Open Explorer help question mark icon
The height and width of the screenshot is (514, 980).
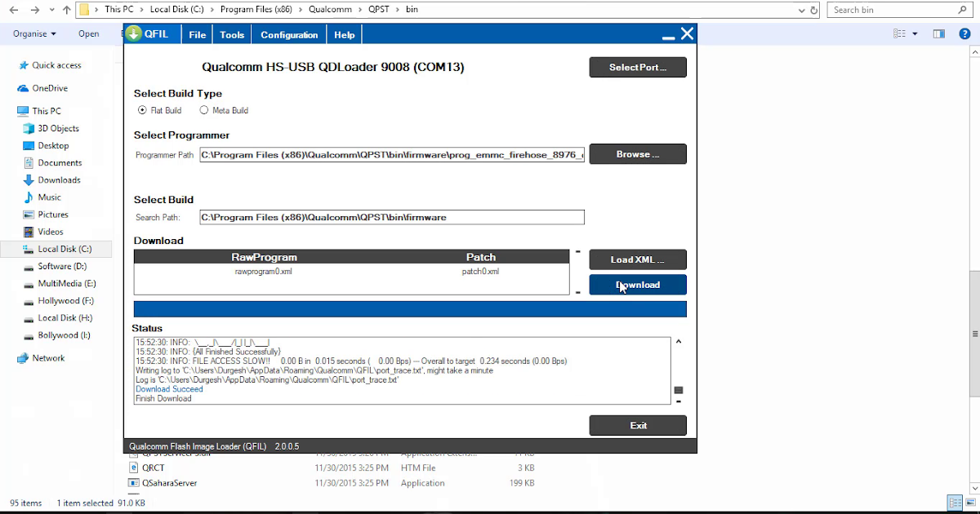click(x=964, y=33)
